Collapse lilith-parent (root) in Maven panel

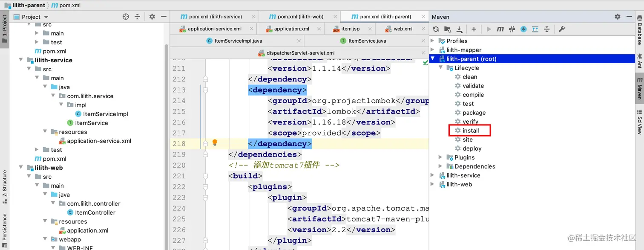click(x=433, y=59)
